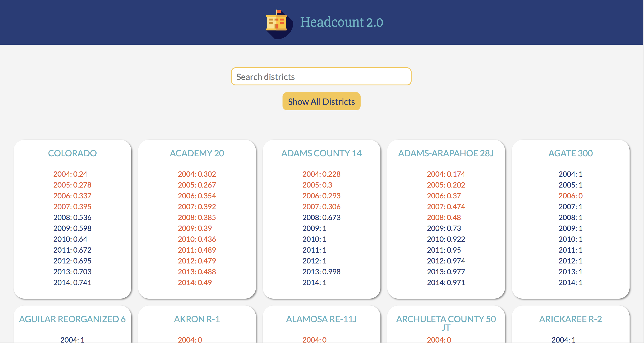This screenshot has width=644, height=343.
Task: Click '2005: 0.3' in ADAMS COUNTY 14
Action: coord(317,185)
